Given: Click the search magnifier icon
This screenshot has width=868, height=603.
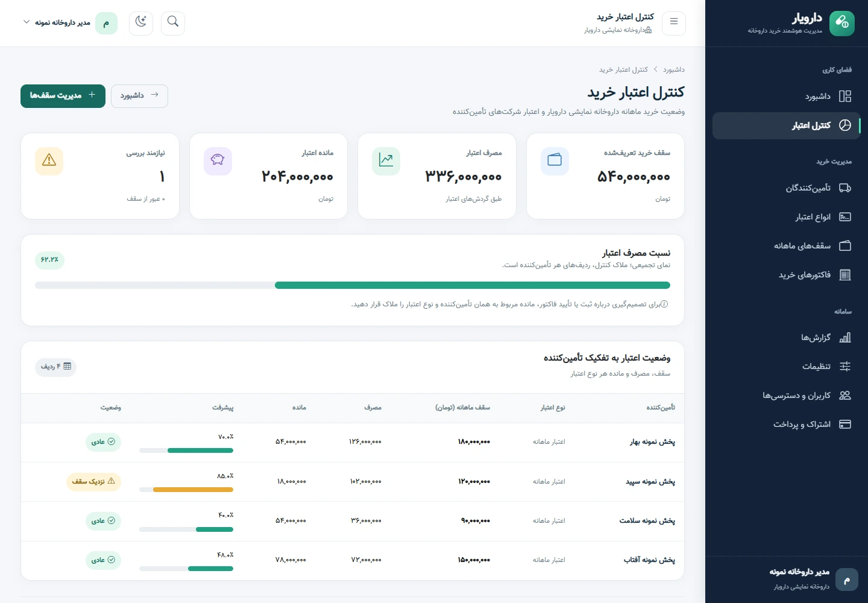Looking at the screenshot, I should click(x=173, y=23).
